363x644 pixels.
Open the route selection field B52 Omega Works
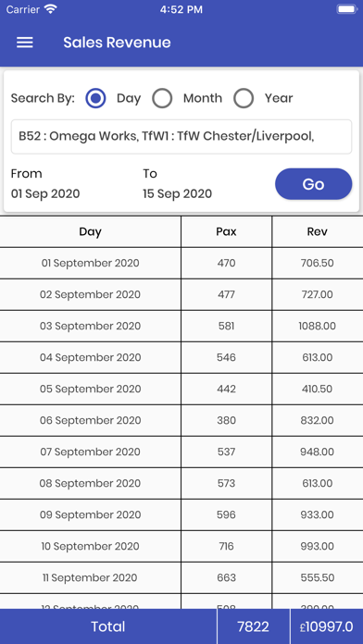point(181,137)
